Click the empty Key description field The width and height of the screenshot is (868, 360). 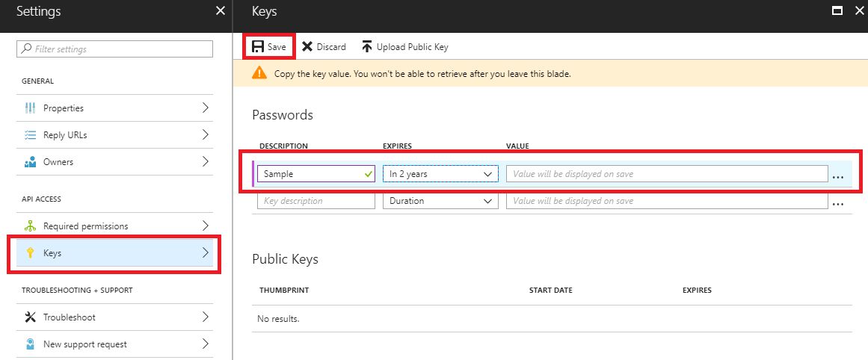point(316,201)
